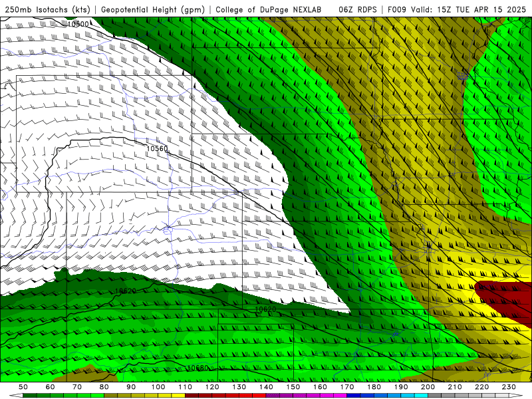Viewport: 532px width, 399px height.
Task: Click the 'F009' forecast hour label
Action: (398, 9)
